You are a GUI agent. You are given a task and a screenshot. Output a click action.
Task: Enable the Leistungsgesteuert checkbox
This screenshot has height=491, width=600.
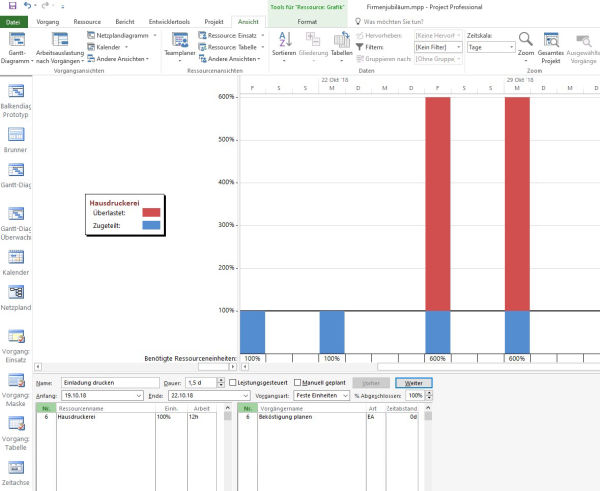pos(232,383)
